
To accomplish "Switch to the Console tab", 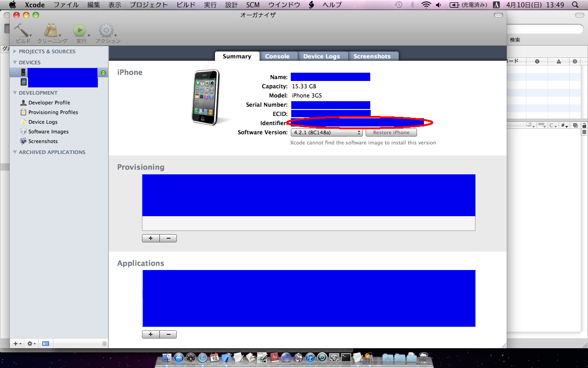I will tap(277, 56).
